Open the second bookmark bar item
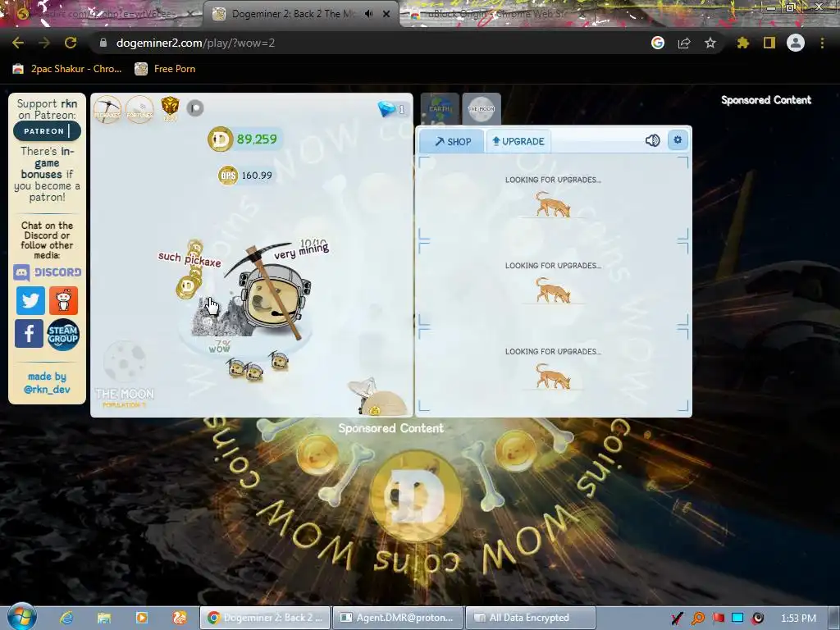 pyautogui.click(x=165, y=69)
